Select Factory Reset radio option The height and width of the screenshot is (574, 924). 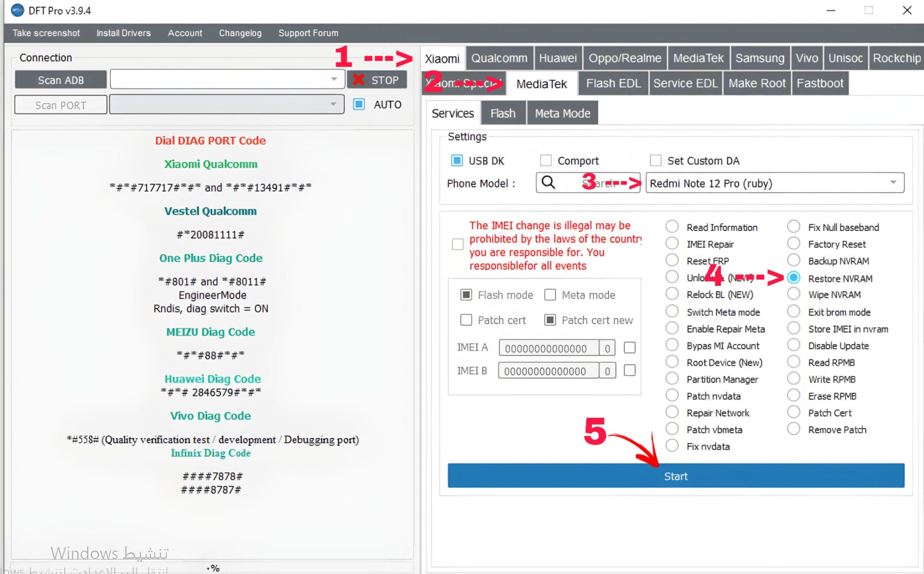(793, 243)
